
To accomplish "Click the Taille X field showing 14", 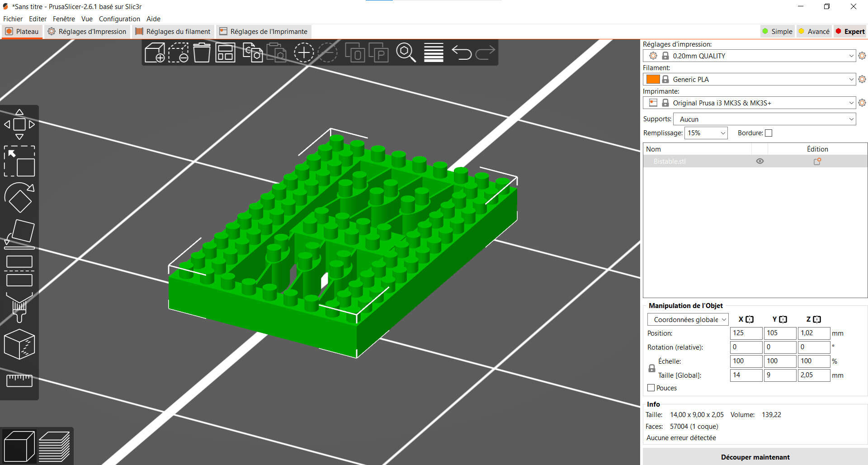I will (x=746, y=375).
